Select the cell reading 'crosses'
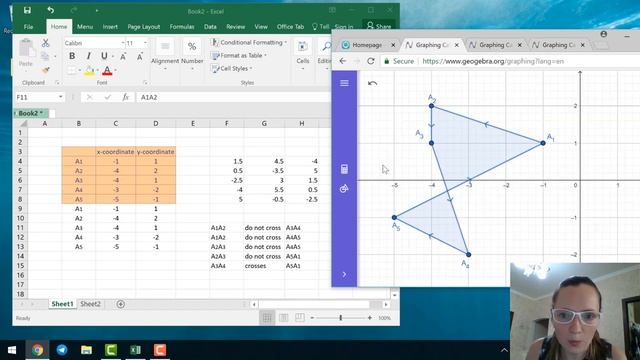 pyautogui.click(x=264, y=266)
